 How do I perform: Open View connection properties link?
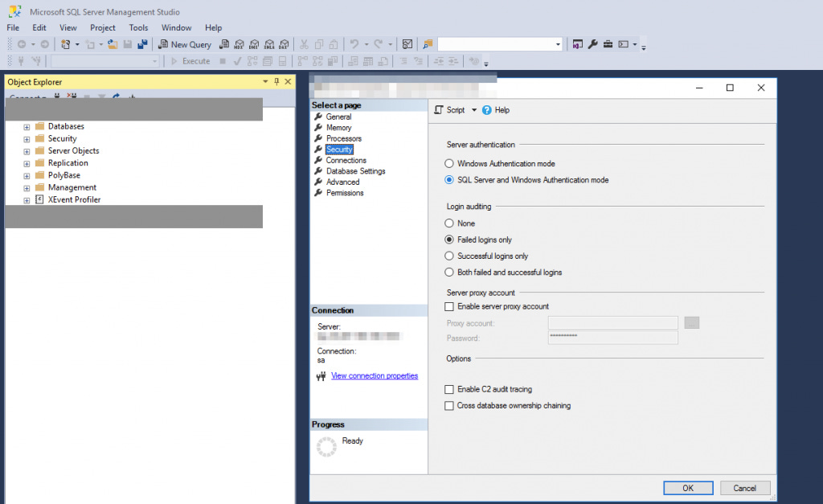click(x=375, y=376)
